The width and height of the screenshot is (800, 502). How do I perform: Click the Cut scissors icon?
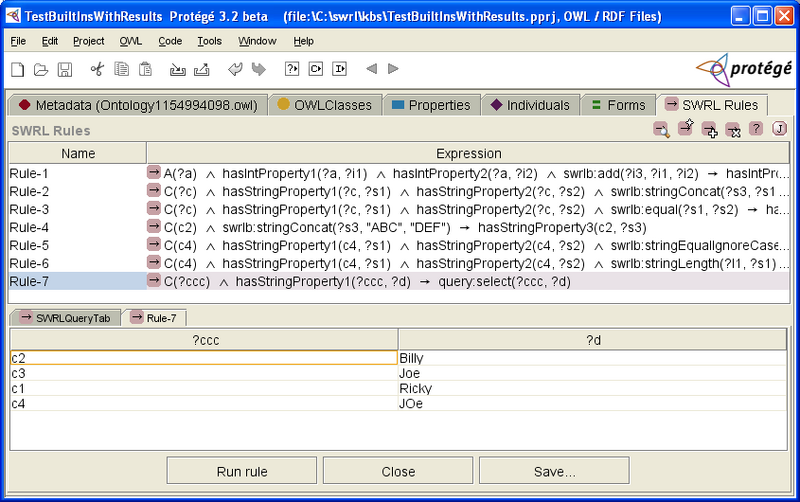(x=97, y=69)
